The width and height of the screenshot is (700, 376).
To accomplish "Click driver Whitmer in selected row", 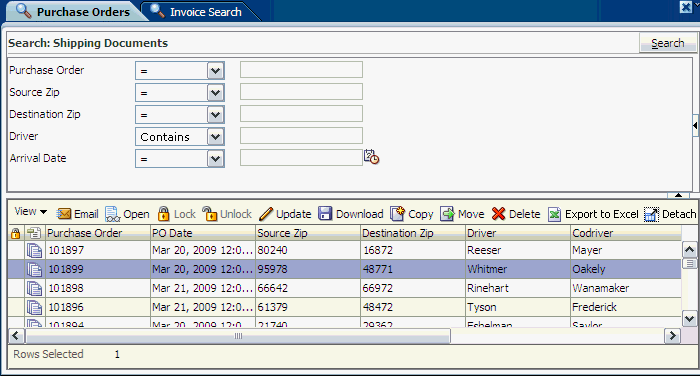I will (518, 269).
